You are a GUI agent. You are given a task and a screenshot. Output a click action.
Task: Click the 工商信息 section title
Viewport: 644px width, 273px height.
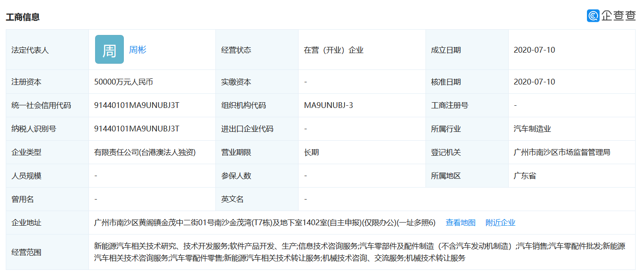click(x=22, y=17)
